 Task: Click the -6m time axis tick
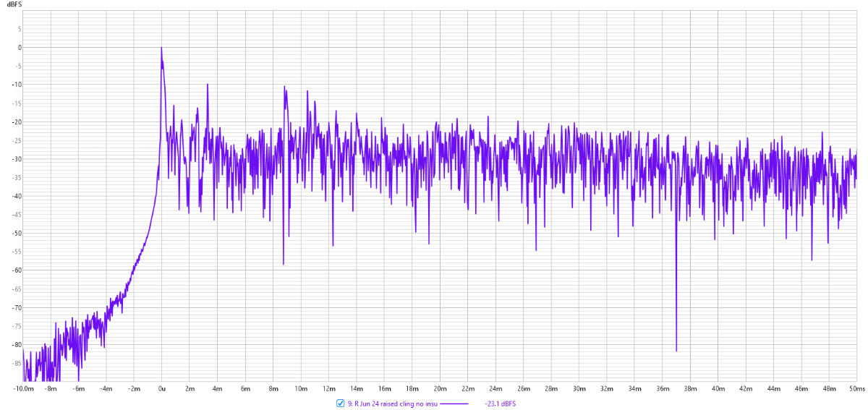tap(78, 388)
